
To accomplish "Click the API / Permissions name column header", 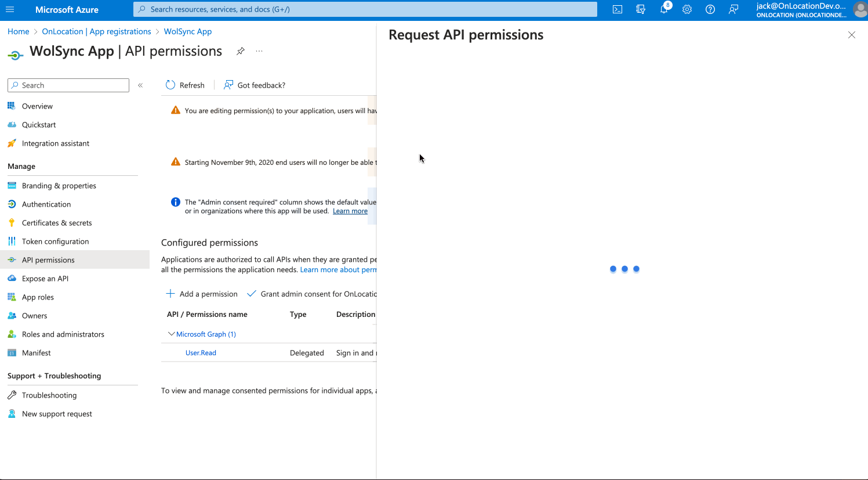I will pos(207,315).
